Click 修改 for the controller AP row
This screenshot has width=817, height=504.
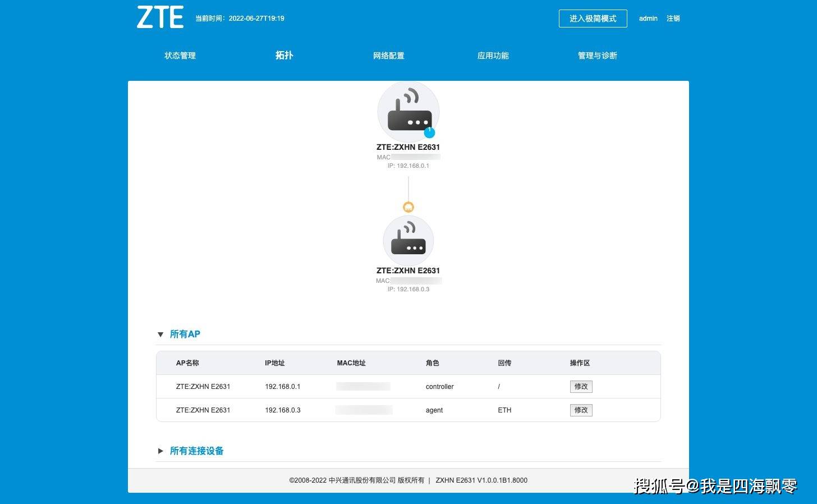581,387
